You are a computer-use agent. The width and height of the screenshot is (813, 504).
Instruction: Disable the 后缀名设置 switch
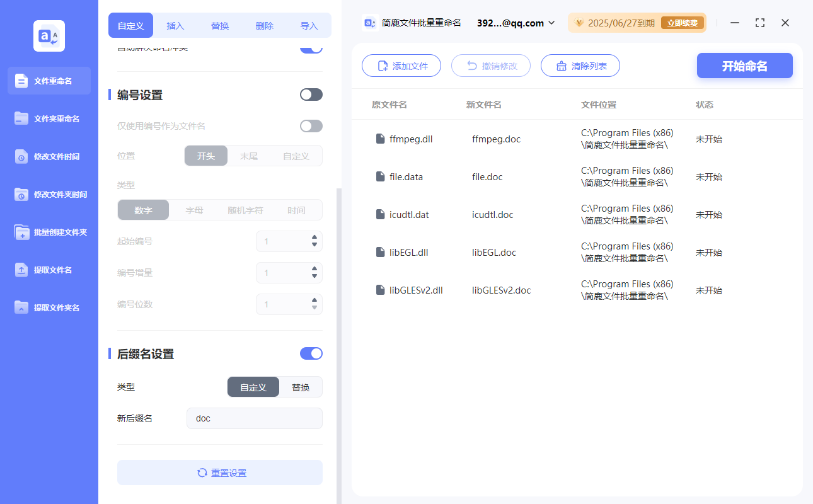[311, 353]
